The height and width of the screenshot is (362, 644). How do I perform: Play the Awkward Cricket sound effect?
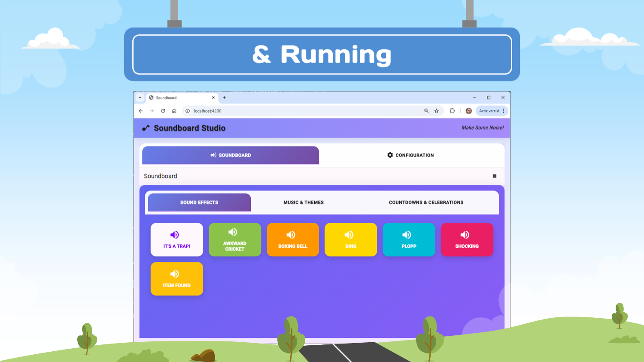(234, 240)
